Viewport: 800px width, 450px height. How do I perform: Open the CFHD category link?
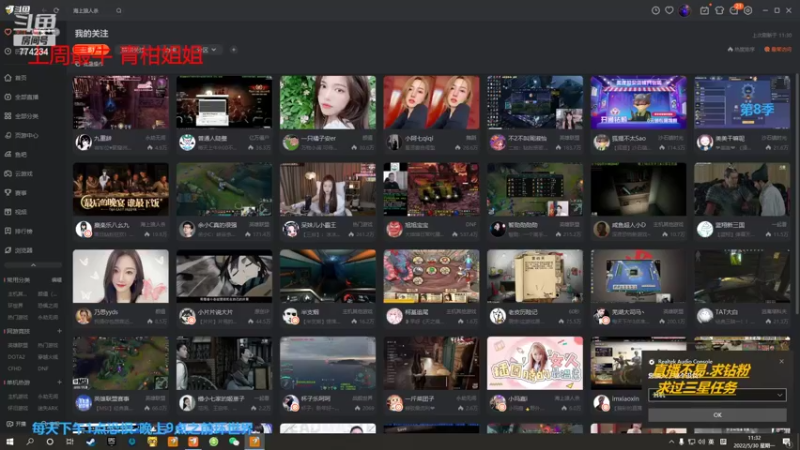pyautogui.click(x=14, y=368)
